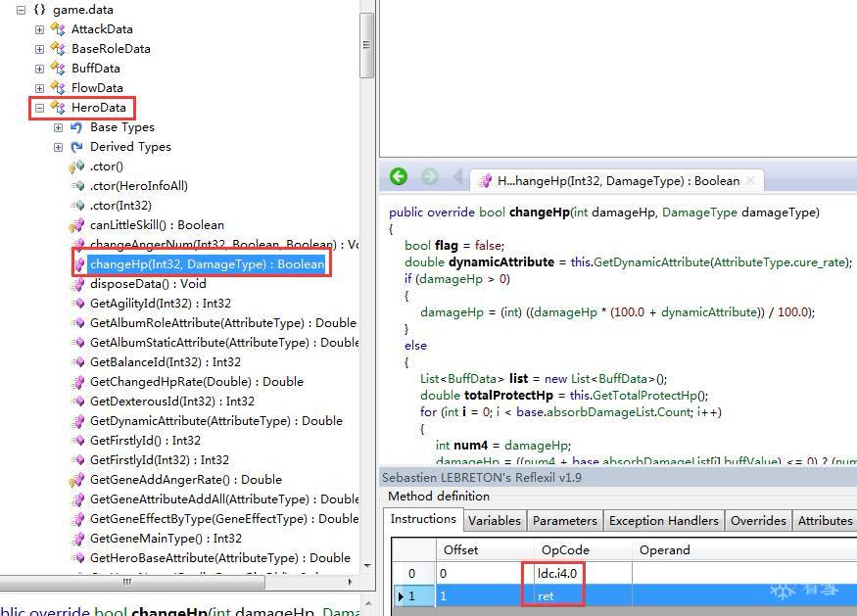Screen dimensions: 857x616
Task: Close the changeHp code tab
Action: pyautogui.click(x=751, y=181)
